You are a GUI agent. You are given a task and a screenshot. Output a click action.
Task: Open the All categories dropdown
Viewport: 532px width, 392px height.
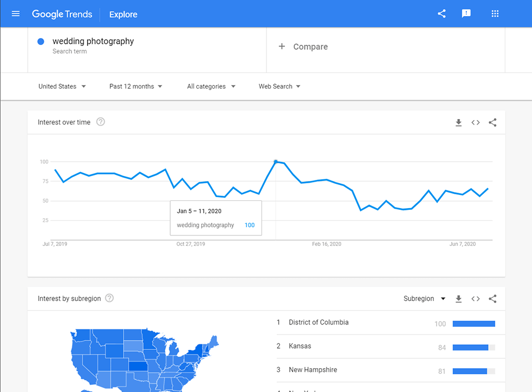click(x=211, y=86)
